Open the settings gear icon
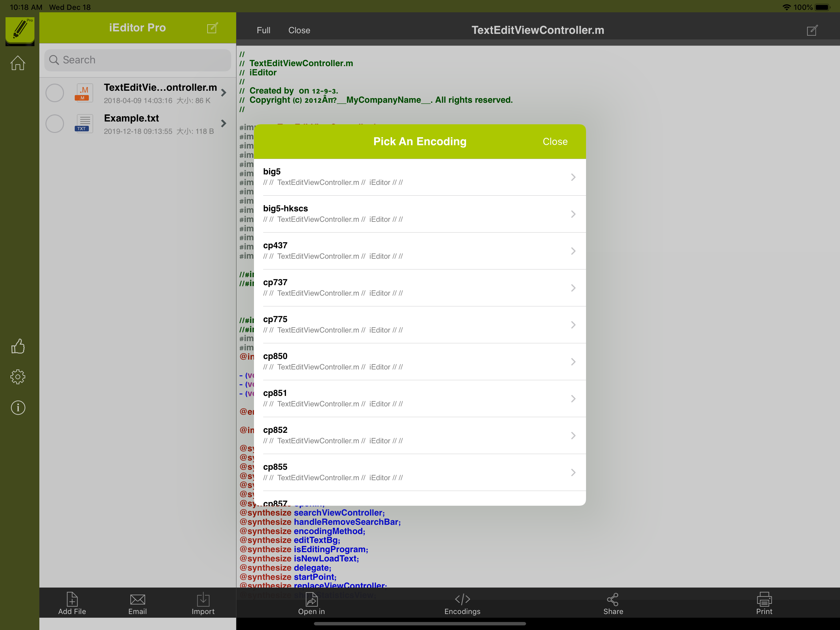Image resolution: width=840 pixels, height=630 pixels. pos(18,377)
